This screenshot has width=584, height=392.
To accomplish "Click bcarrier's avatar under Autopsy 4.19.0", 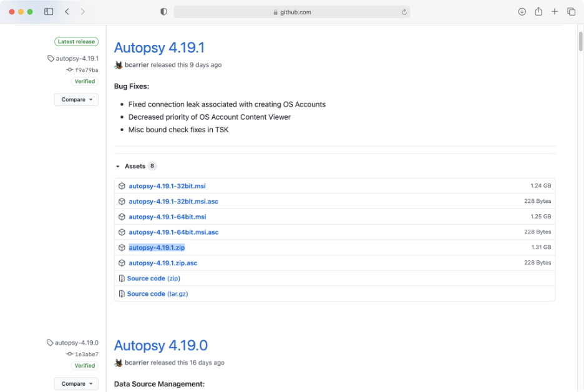I will click(x=119, y=363).
